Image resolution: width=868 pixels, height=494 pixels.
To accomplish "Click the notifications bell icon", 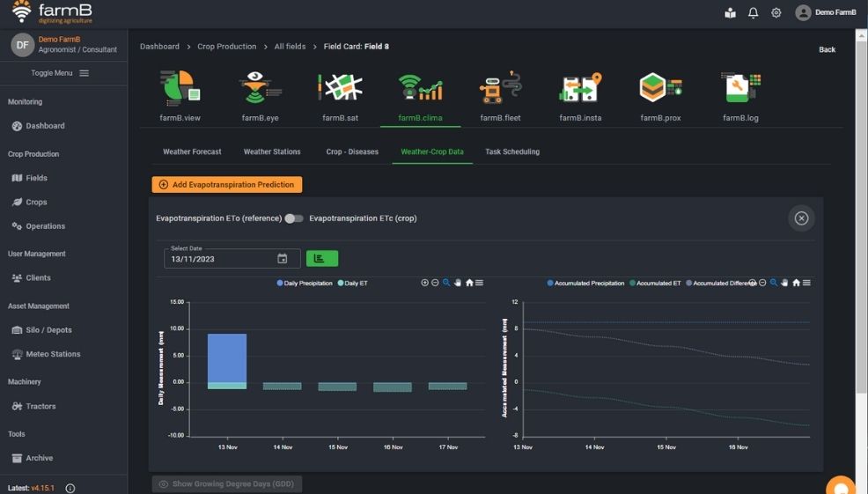I will click(753, 12).
